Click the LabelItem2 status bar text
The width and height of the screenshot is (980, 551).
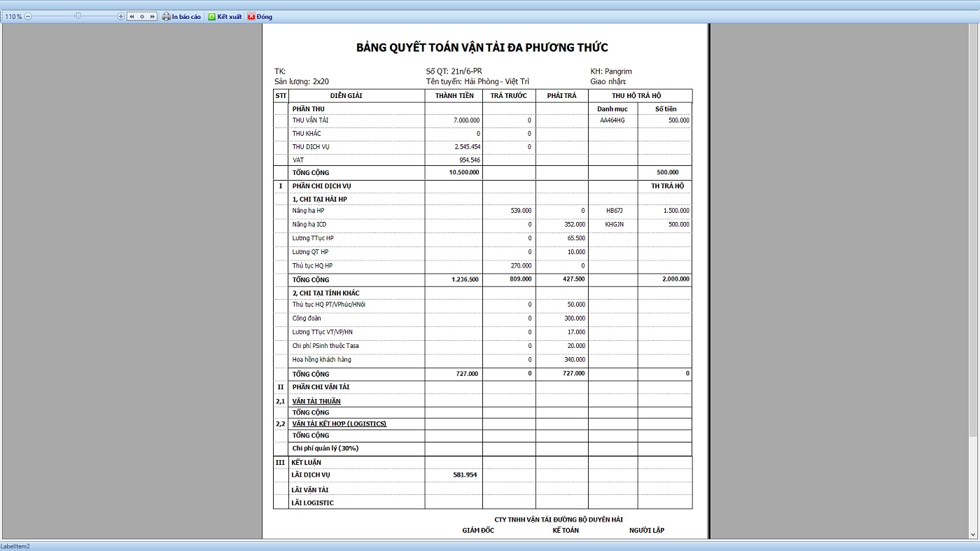click(x=15, y=546)
